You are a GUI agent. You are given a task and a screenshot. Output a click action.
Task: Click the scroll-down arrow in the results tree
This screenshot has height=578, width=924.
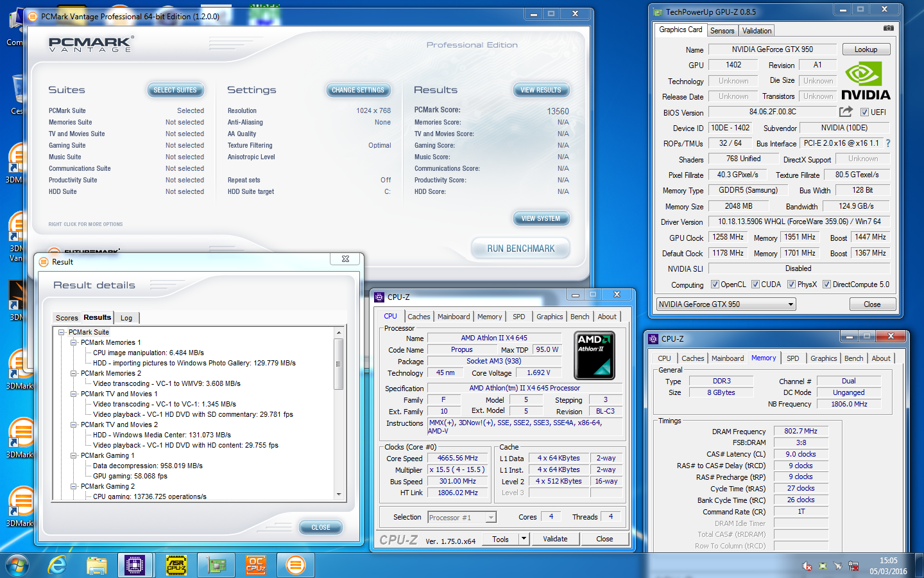(x=338, y=495)
